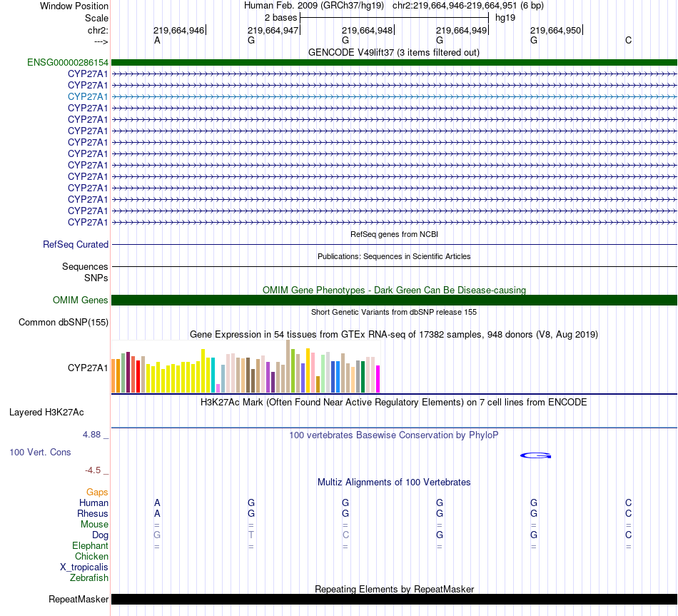Click the Window Position label
The width and height of the screenshot is (678, 616).
pos(74,6)
